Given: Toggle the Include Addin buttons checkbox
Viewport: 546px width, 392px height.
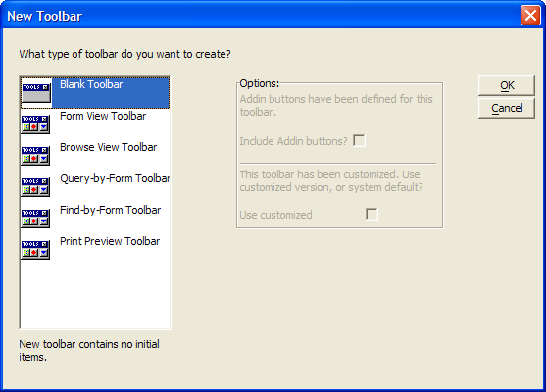Looking at the screenshot, I should 359,141.
